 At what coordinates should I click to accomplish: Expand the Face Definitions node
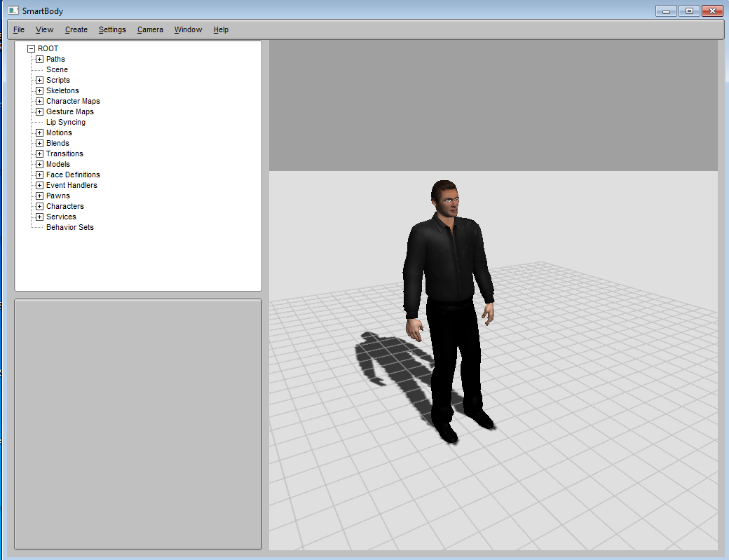39,175
